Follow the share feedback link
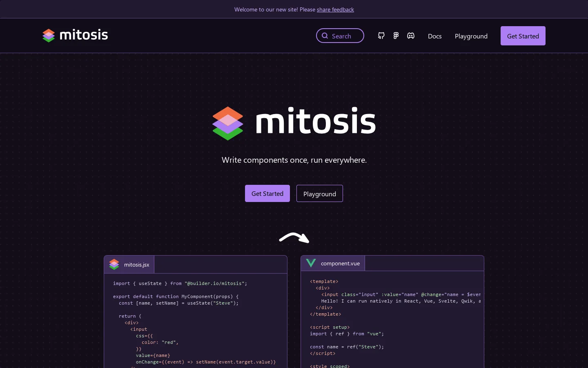This screenshot has width=588, height=368. tap(335, 9)
